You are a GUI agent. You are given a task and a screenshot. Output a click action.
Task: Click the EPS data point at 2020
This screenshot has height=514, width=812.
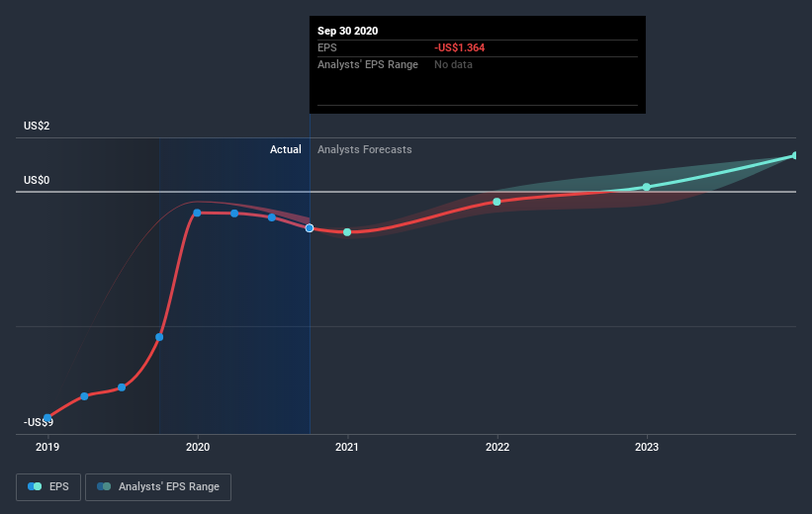[x=197, y=213]
